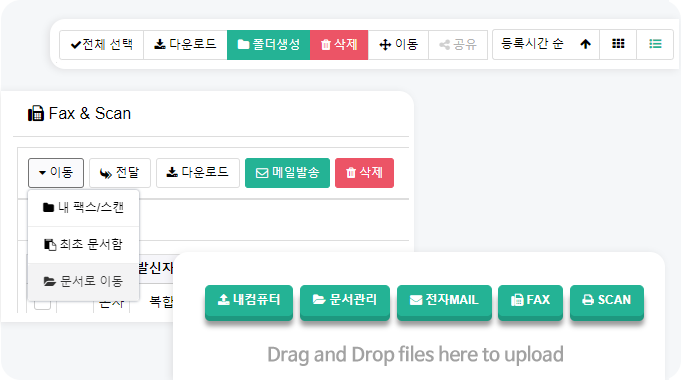This screenshot has width=681, height=380.
Task: Select 내 팩스/스캔 menu entry
Action: pos(83,208)
